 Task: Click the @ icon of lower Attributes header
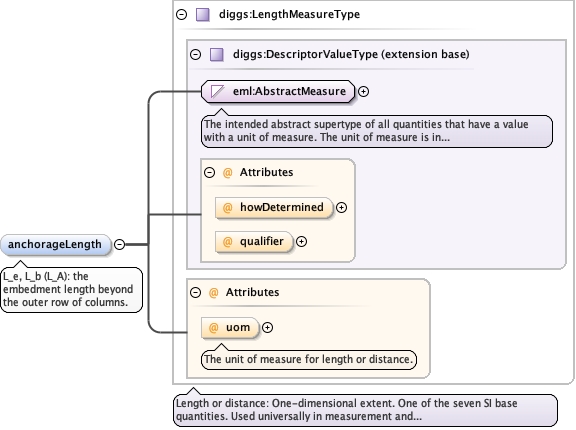tap(213, 293)
